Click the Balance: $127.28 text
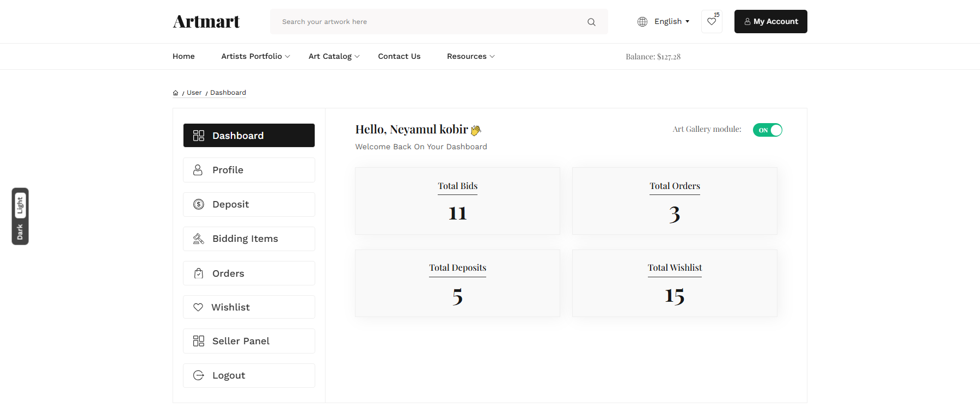 653,57
